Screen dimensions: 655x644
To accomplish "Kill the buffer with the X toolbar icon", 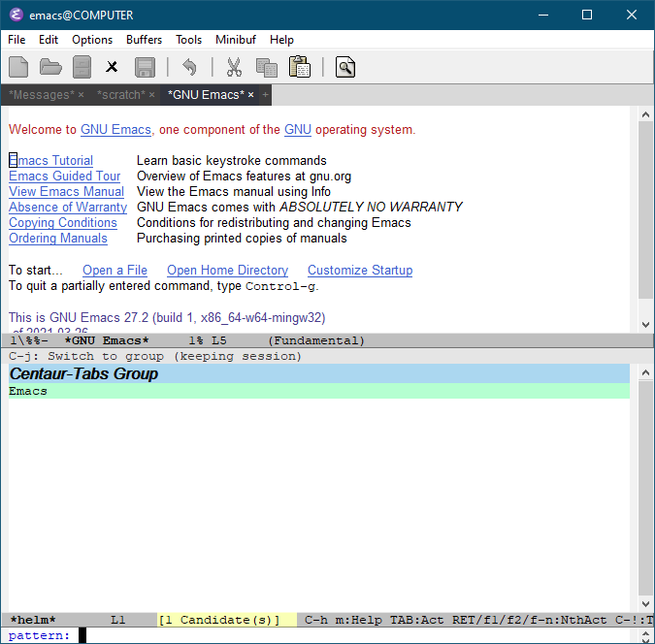I will click(x=112, y=67).
